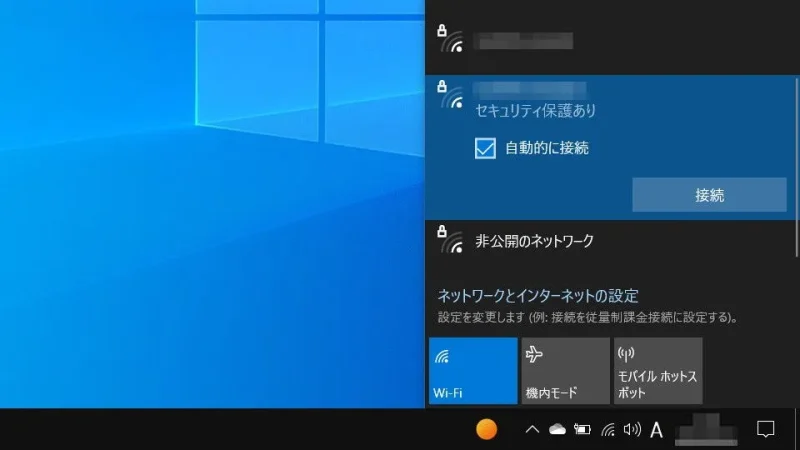Click the taskbar clock area
Image resolution: width=800 pixels, height=450 pixels.
coord(706,430)
